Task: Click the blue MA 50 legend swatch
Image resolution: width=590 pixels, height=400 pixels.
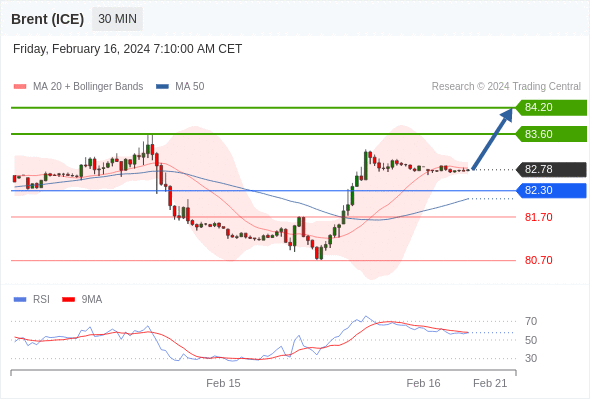Action: coord(162,87)
